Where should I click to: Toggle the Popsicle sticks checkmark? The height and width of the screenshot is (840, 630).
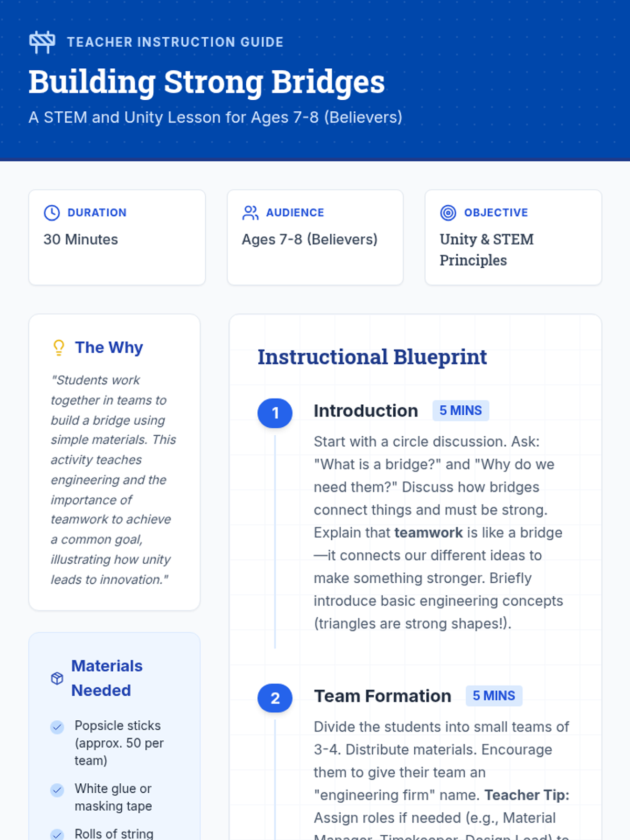tap(57, 727)
